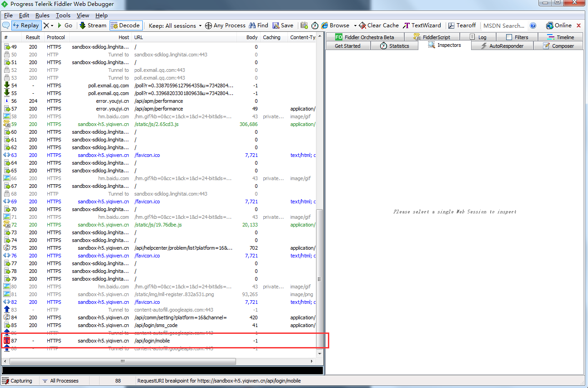
Task: Open the Keep: All sessions dropdown
Action: (175, 25)
